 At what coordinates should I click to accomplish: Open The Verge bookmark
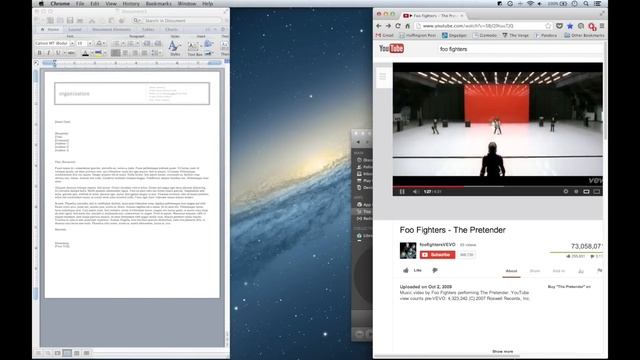[515, 36]
